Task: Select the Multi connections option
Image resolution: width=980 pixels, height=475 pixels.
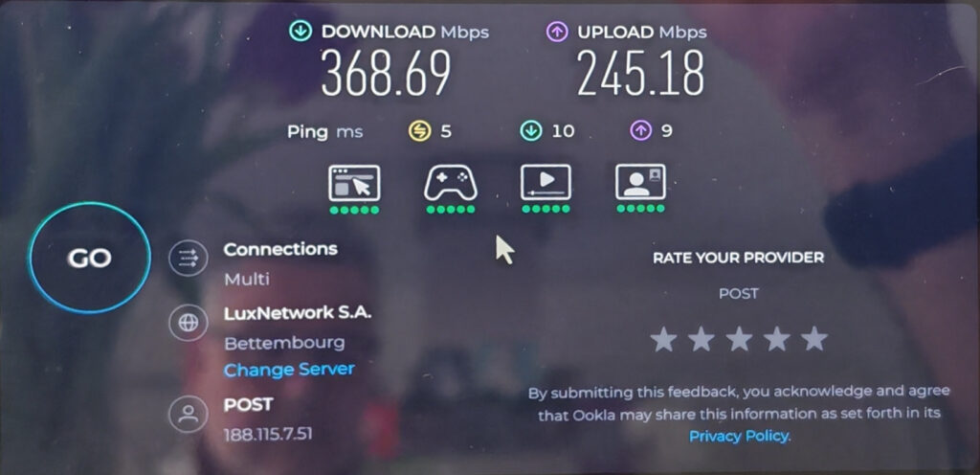Action: pyautogui.click(x=247, y=279)
